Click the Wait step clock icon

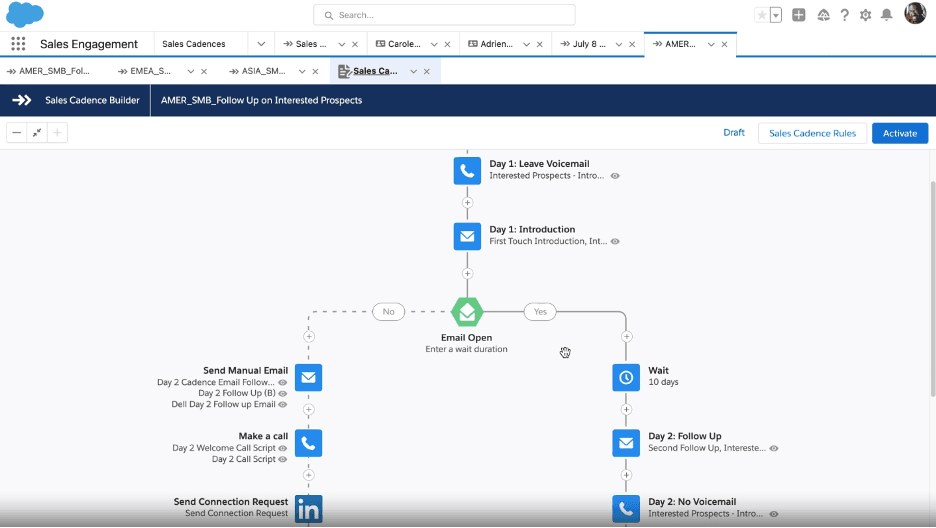click(626, 377)
